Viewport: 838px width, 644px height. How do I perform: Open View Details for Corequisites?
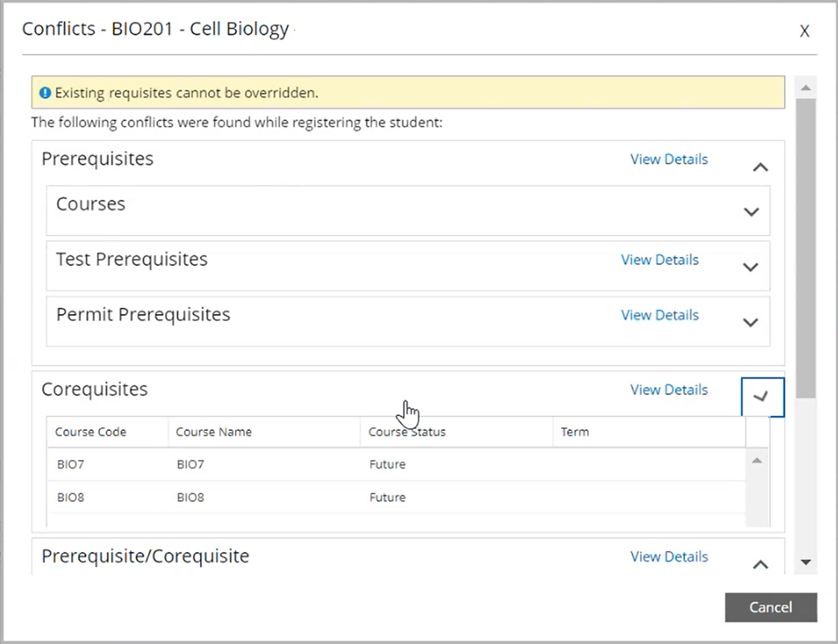coord(669,390)
